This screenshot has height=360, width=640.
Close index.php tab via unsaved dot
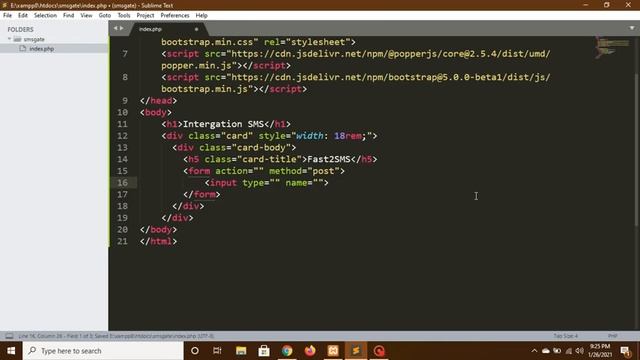pos(196,29)
